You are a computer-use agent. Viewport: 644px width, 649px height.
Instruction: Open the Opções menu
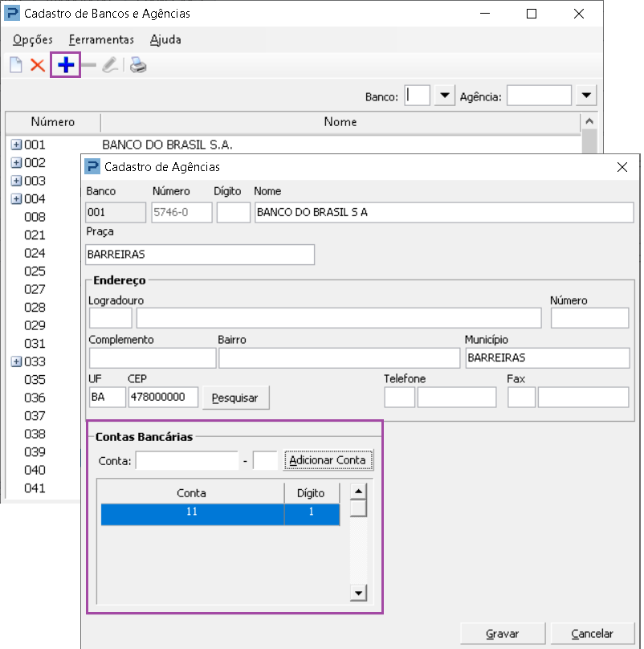[x=33, y=39]
